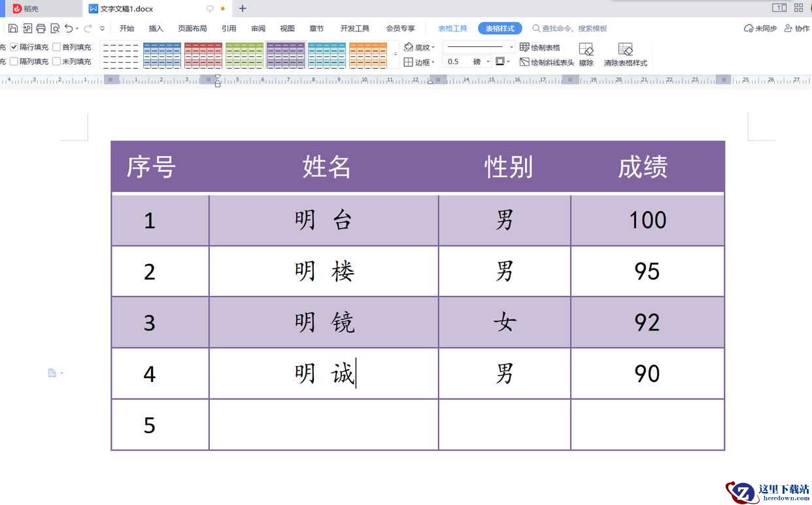The width and height of the screenshot is (812, 505).
Task: Click the 协作 collaborate button
Action: [x=796, y=28]
